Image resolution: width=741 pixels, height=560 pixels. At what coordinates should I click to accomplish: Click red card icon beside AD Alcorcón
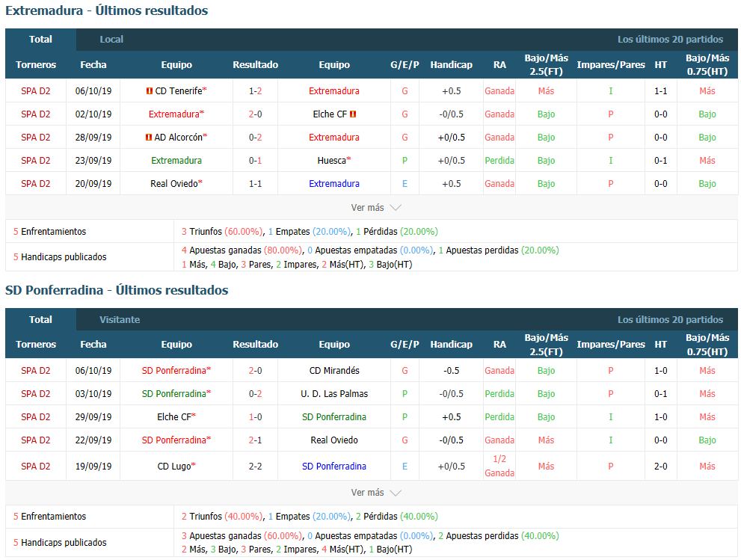[149, 138]
